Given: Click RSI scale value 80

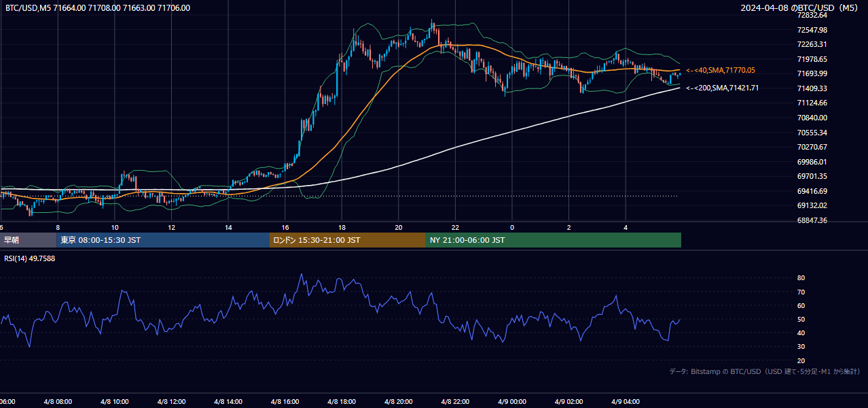Looking at the screenshot, I should [801, 278].
